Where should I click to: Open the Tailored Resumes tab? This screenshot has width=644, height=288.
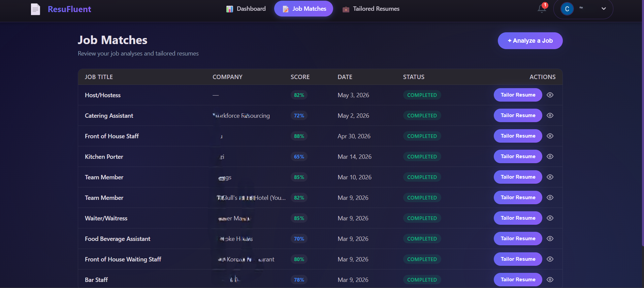tap(371, 9)
